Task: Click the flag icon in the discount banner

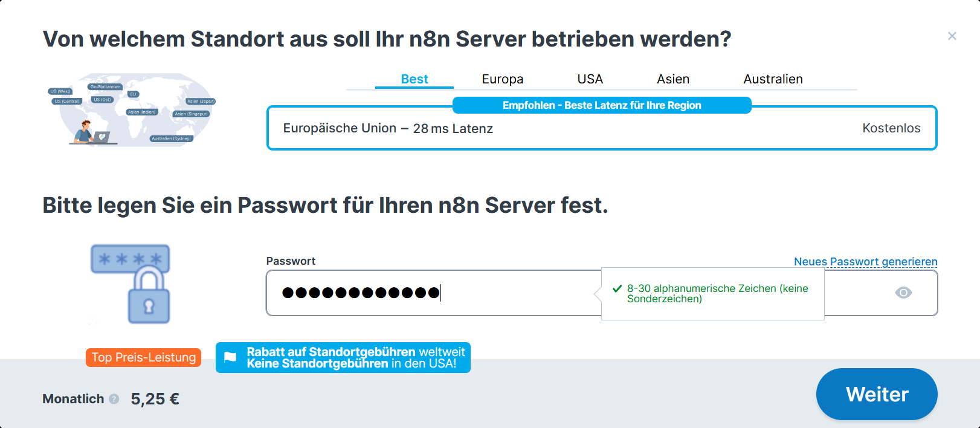Action: click(x=230, y=357)
